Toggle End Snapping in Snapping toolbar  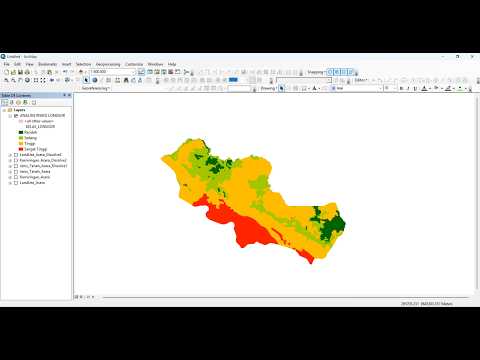click(337, 72)
